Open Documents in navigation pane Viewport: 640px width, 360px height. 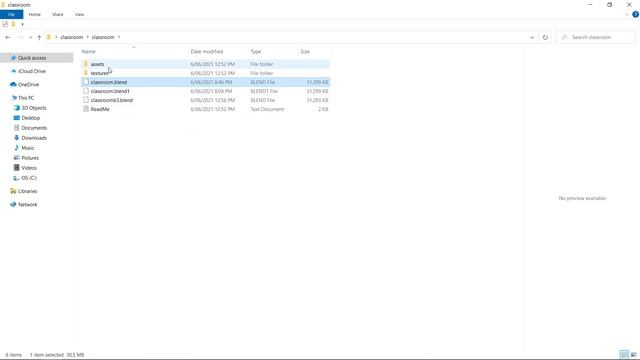point(34,128)
